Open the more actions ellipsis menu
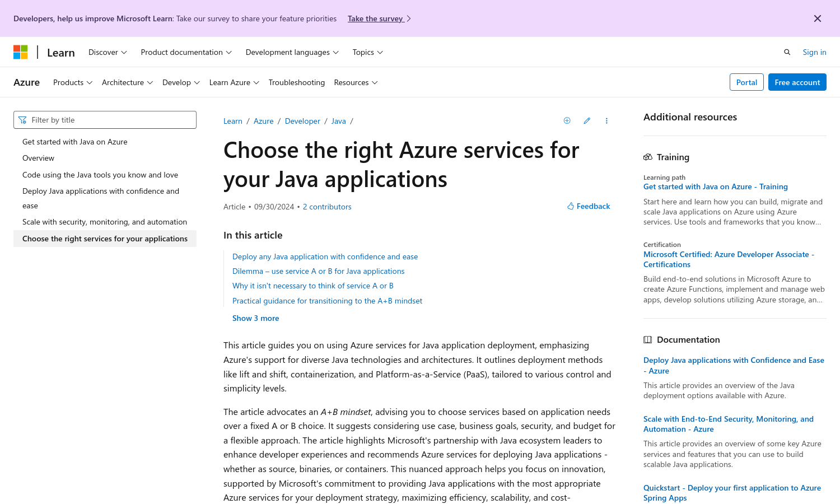 (606, 121)
